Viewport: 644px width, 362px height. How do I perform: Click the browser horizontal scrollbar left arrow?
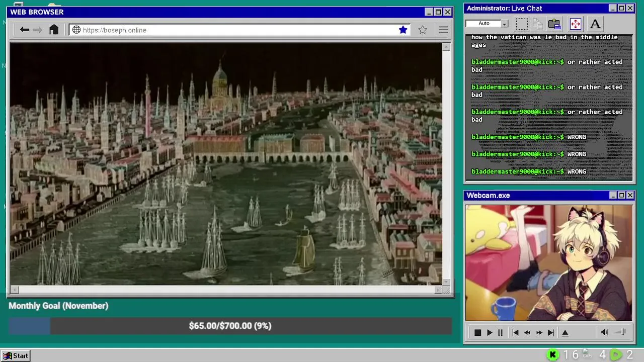(x=14, y=290)
